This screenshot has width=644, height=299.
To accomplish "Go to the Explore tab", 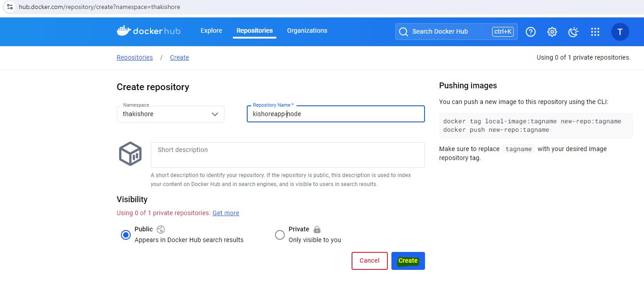I will point(211,31).
